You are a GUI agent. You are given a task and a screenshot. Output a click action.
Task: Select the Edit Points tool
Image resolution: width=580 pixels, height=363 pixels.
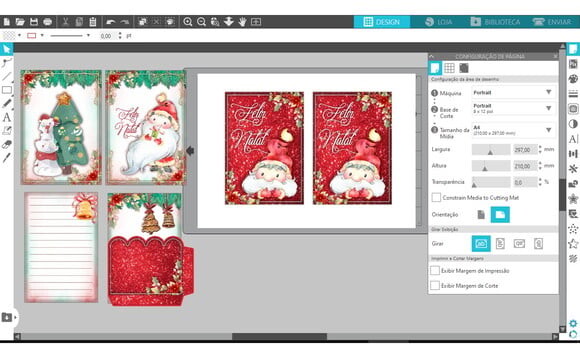pos(7,62)
